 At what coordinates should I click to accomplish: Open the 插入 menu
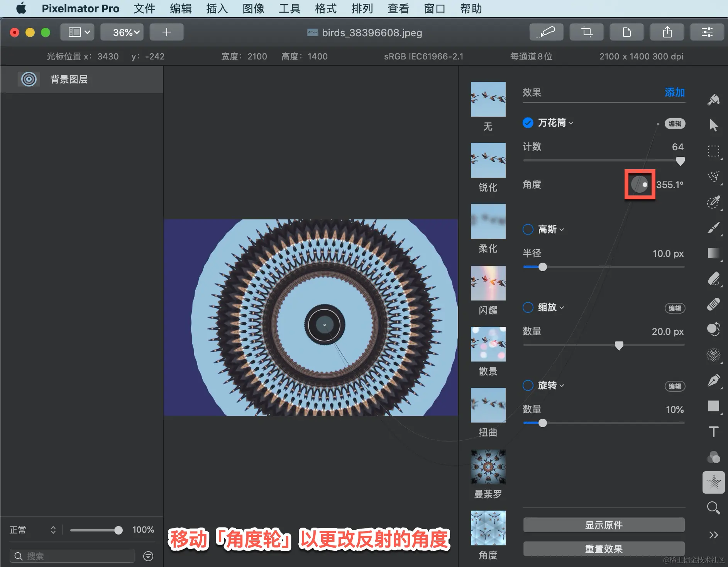217,8
